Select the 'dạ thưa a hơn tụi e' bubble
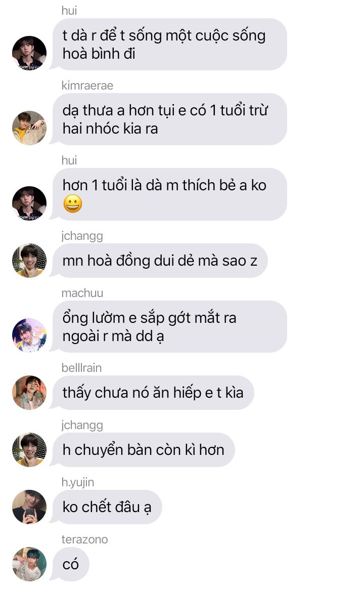 click(x=169, y=119)
